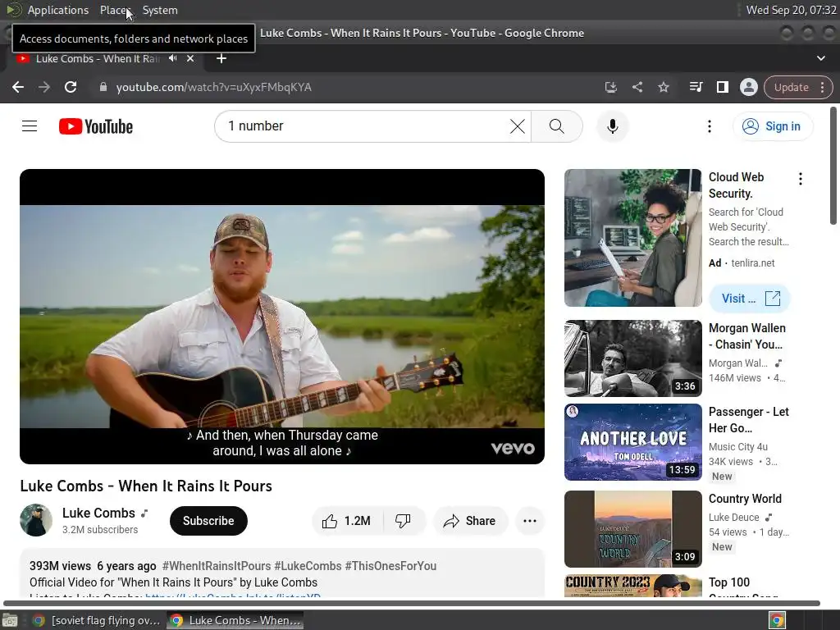Open the Places menu
The width and height of the screenshot is (840, 630).
[115, 10]
